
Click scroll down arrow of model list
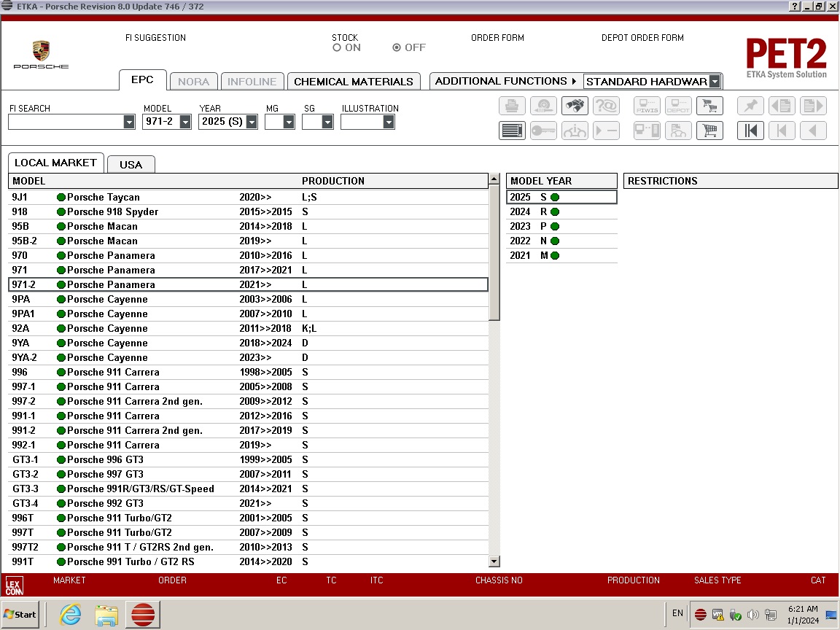(x=494, y=561)
